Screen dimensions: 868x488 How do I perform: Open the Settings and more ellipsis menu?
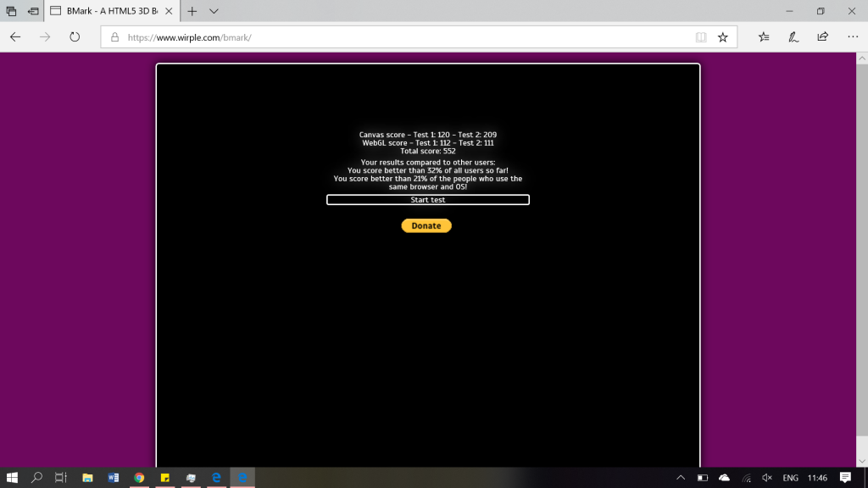point(852,37)
